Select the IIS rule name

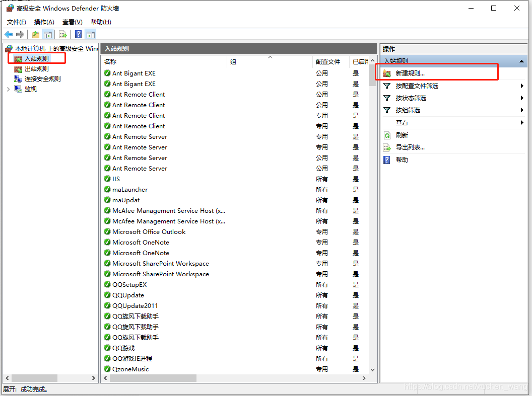pos(116,179)
